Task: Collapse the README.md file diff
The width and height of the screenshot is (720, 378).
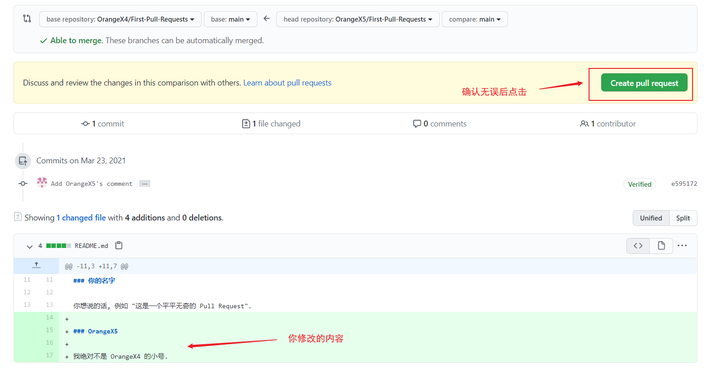Action: point(29,246)
